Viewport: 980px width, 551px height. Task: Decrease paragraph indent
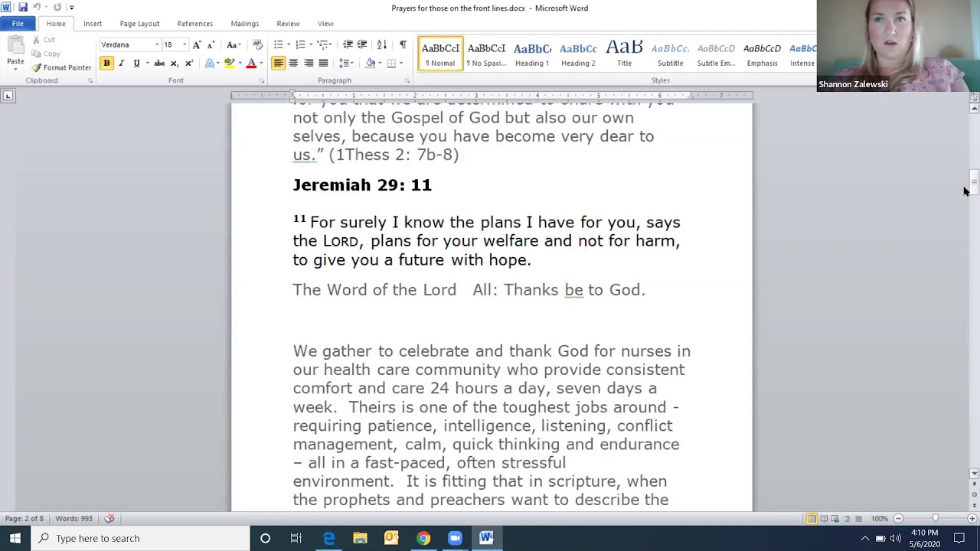pyautogui.click(x=348, y=44)
